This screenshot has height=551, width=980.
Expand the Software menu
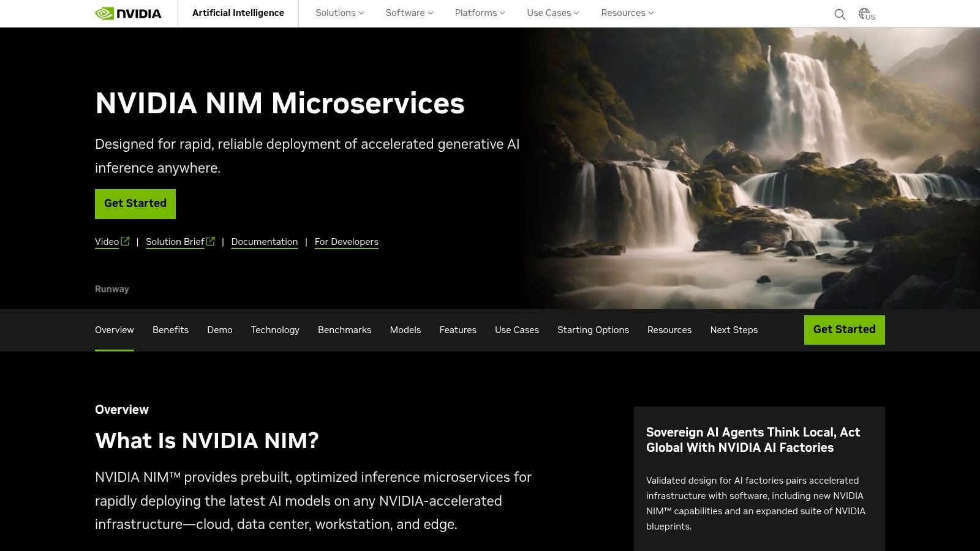409,13
